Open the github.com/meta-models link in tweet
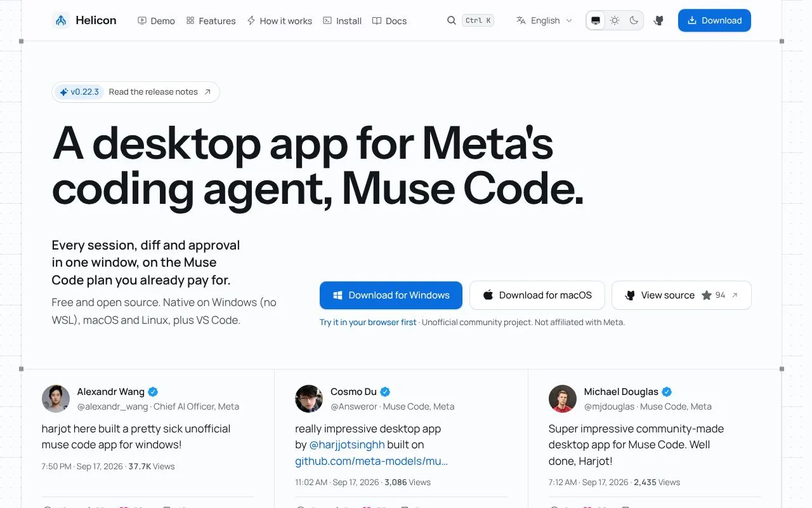 [x=371, y=461]
